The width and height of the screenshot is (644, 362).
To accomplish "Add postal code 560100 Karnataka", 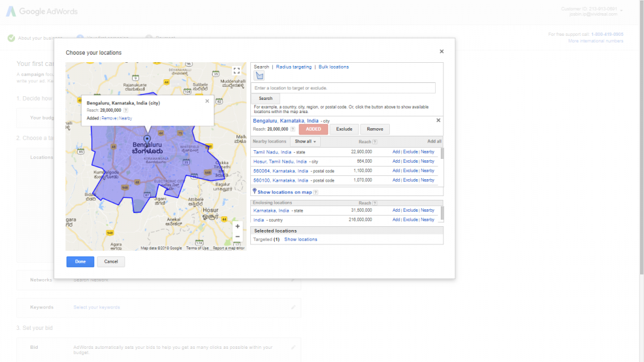I will pos(396,180).
